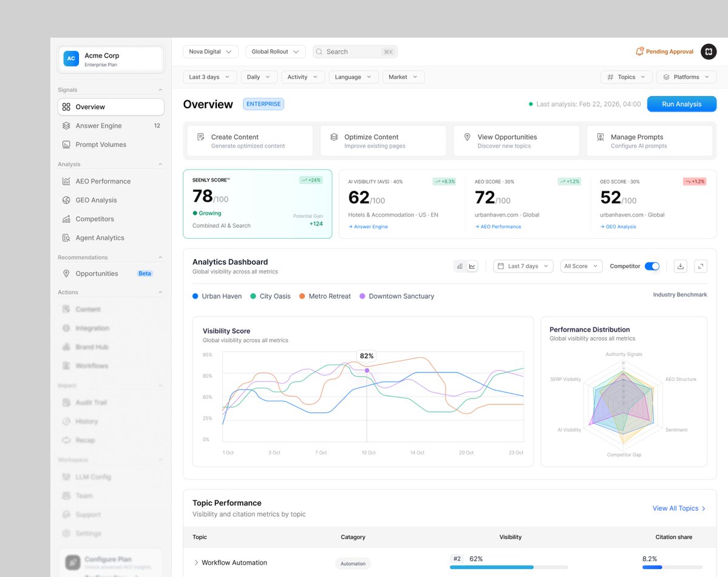Click the Manage Prompts card icon
This screenshot has height=577, width=728.
click(600, 137)
